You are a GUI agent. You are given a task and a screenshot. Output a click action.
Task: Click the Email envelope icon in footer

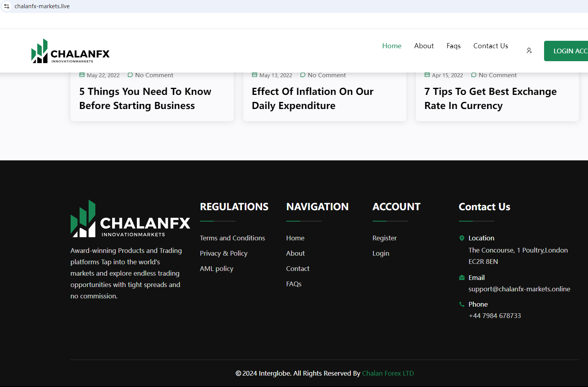pyautogui.click(x=462, y=278)
